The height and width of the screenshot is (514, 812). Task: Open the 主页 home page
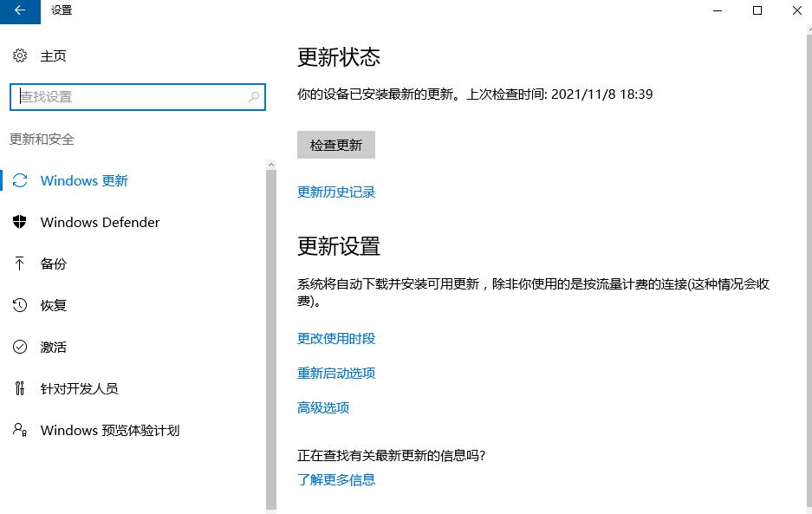pyautogui.click(x=54, y=56)
